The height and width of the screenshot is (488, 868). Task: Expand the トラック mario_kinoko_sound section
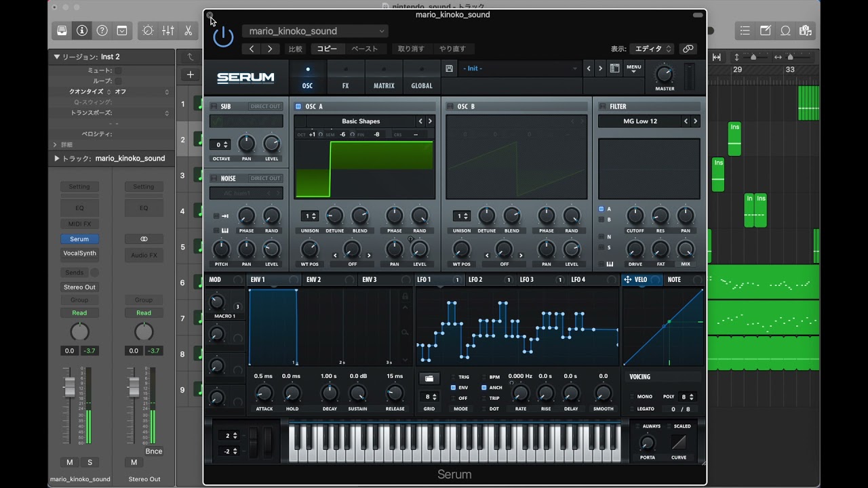[x=57, y=158]
